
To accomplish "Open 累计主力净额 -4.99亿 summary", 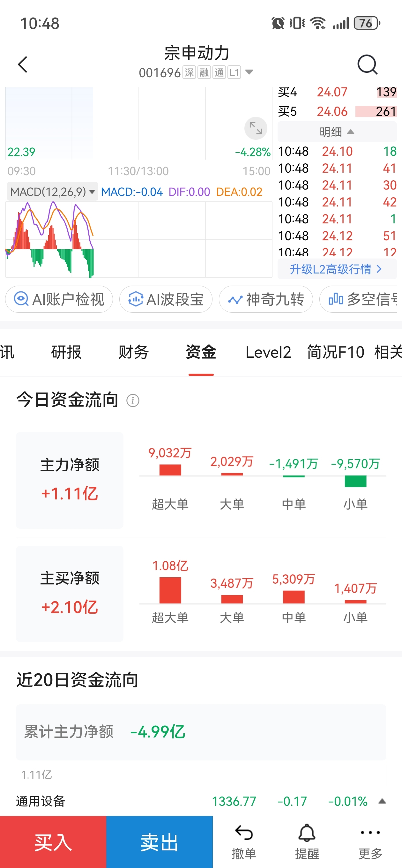I will point(201,732).
